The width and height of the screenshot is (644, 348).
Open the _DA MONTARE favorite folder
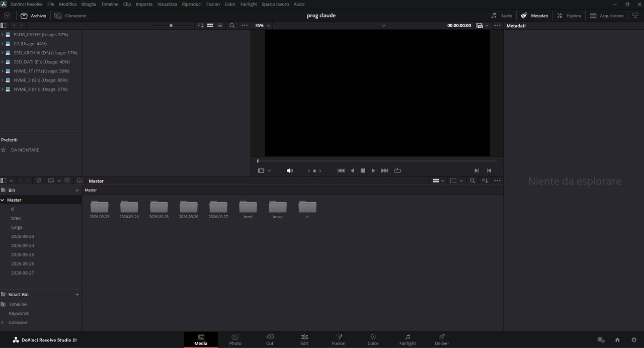(24, 150)
